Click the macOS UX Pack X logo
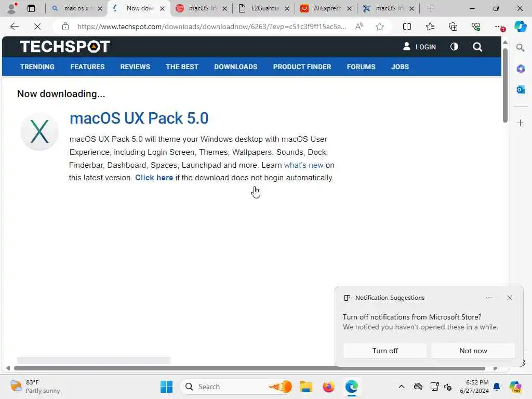 coord(39,131)
